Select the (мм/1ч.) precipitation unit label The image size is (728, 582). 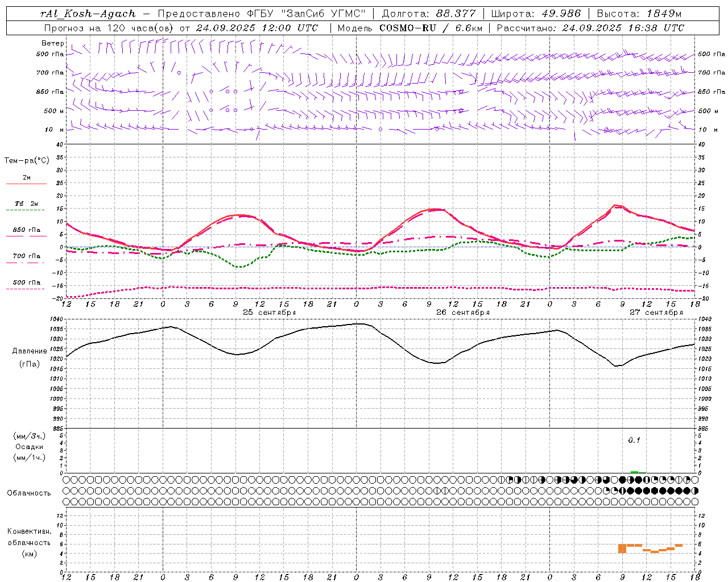30,458
